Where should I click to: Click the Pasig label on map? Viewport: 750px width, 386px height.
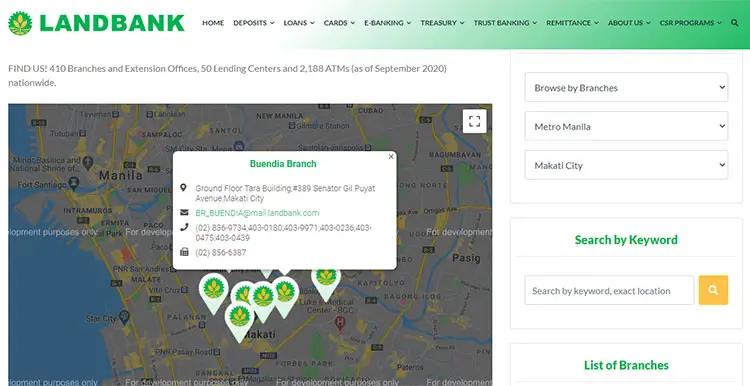click(466, 258)
